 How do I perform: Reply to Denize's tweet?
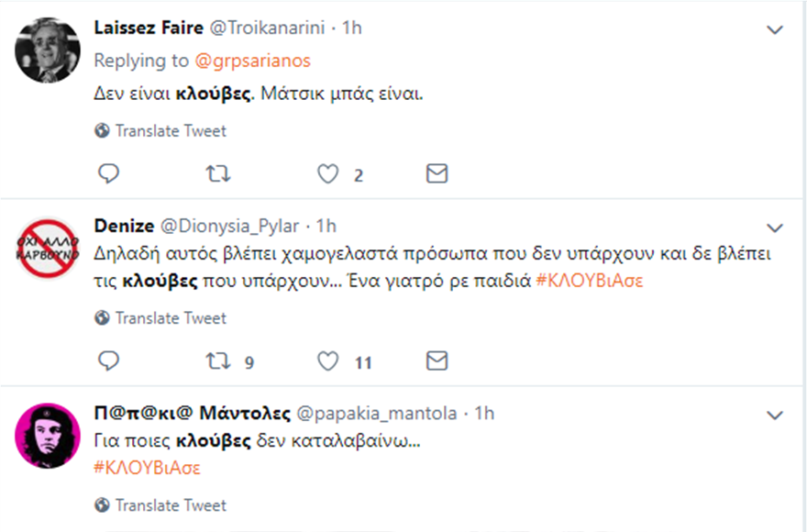(x=108, y=361)
